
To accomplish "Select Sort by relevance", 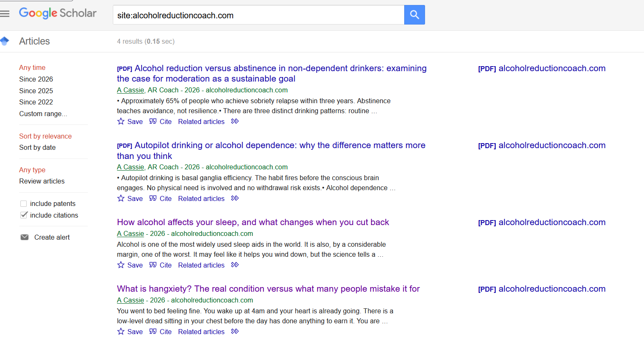I will pyautogui.click(x=45, y=136).
